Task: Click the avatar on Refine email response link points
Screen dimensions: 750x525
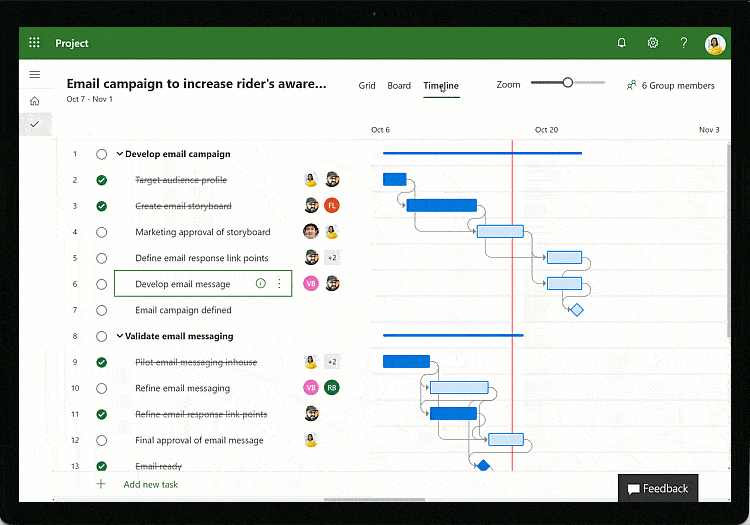Action: click(311, 414)
